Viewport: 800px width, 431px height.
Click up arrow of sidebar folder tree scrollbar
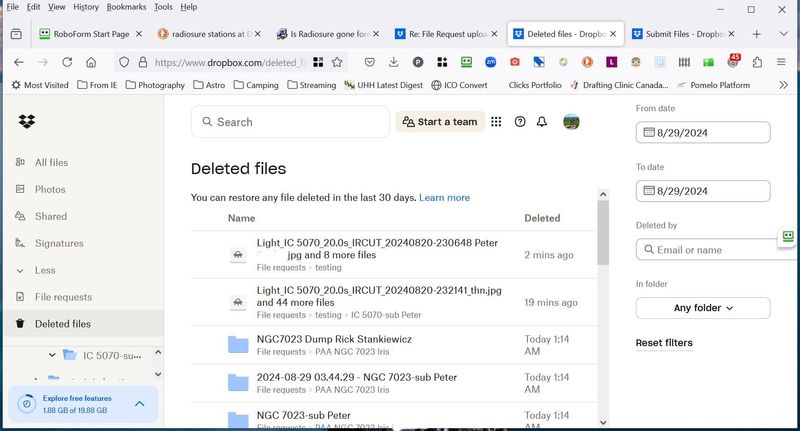(x=158, y=352)
